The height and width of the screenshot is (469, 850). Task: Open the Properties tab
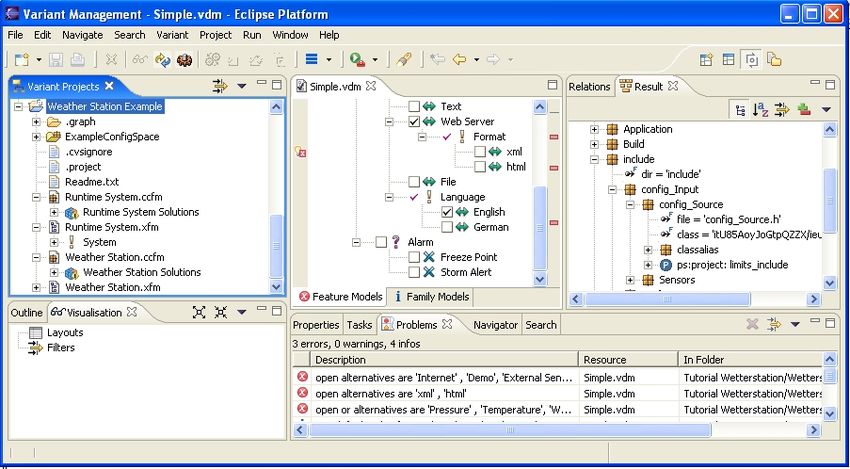pyautogui.click(x=316, y=325)
